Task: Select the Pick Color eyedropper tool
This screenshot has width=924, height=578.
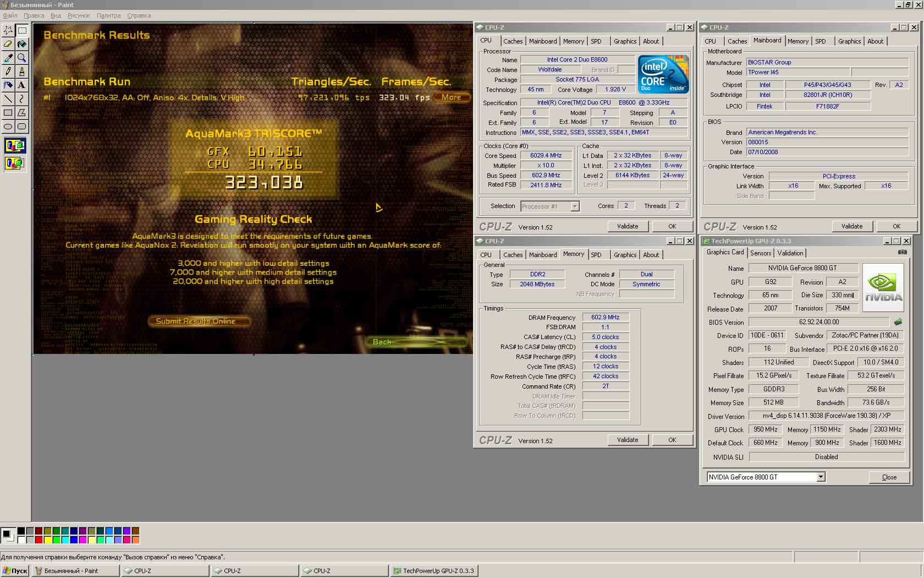Action: (x=8, y=57)
